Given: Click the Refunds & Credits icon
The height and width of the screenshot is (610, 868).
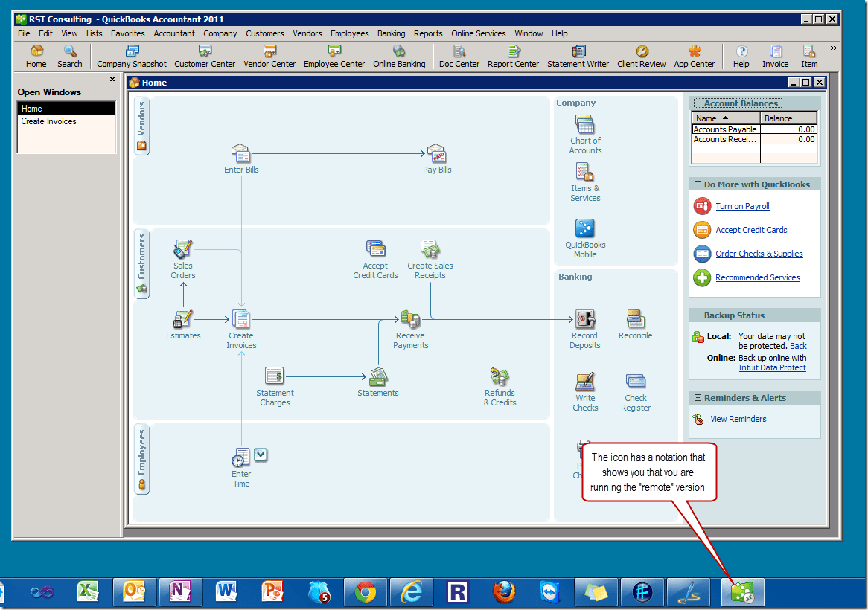Looking at the screenshot, I should (x=500, y=376).
